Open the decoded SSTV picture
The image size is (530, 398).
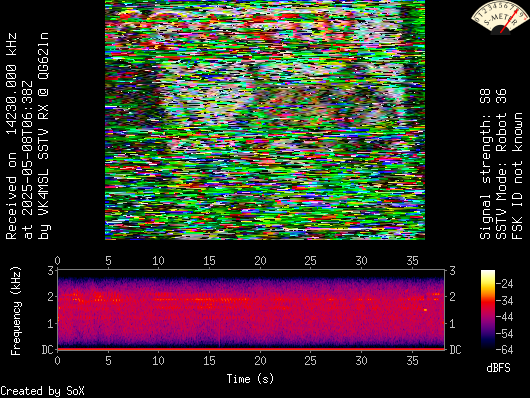pos(265,120)
